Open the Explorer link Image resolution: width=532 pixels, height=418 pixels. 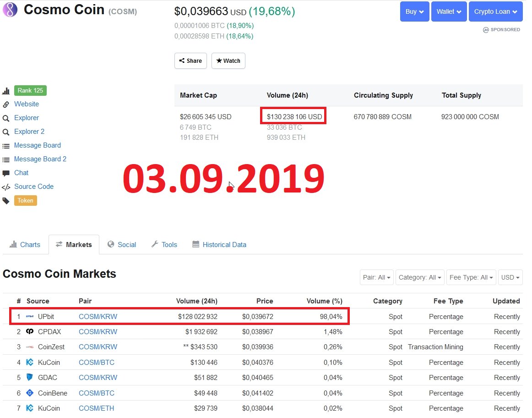[27, 118]
